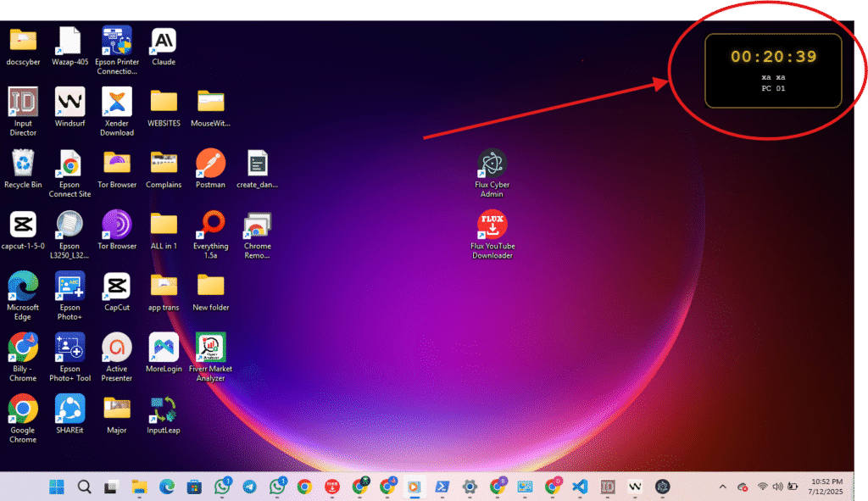Open the Windows Start menu
Image resolution: width=868 pixels, height=501 pixels.
57,487
